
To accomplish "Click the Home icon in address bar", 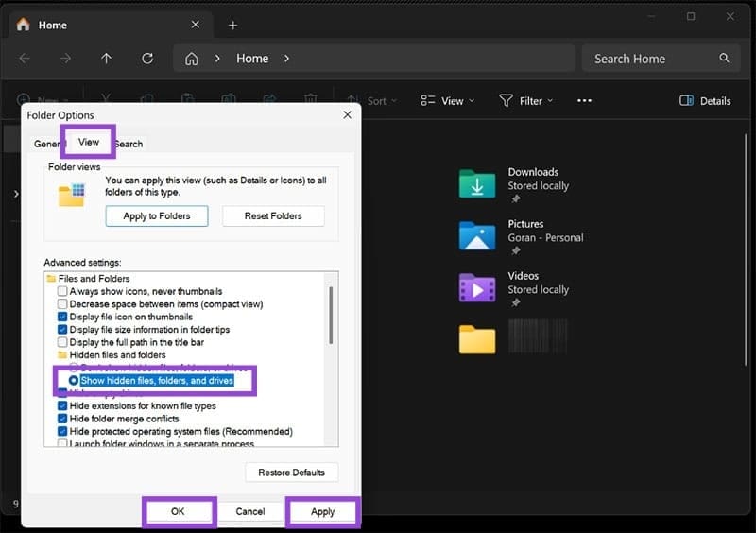I will pos(191,59).
